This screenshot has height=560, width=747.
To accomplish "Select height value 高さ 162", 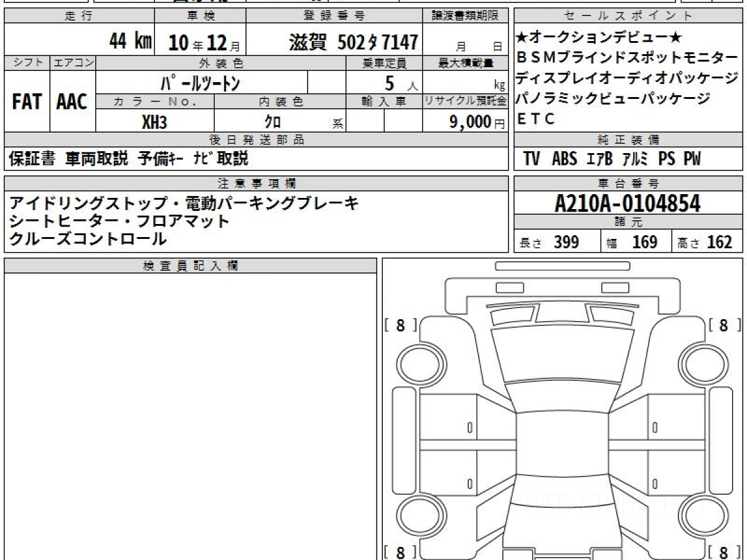I will point(705,242).
